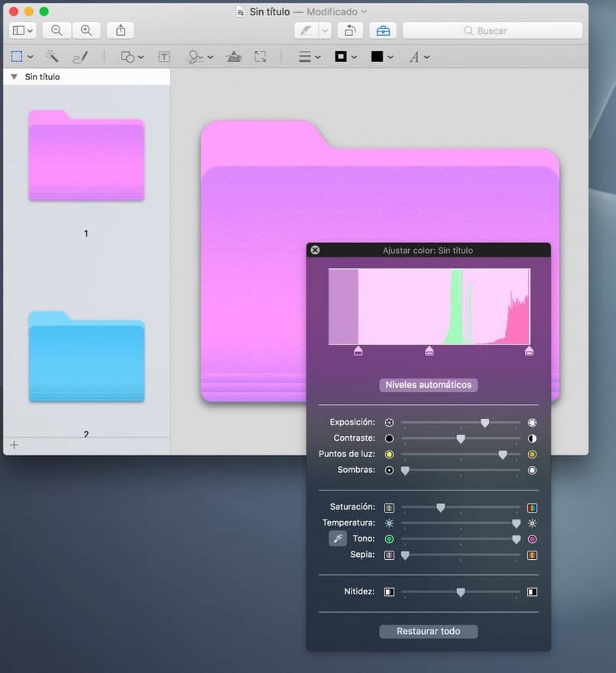Click the Adjust Size icon

pos(261,57)
